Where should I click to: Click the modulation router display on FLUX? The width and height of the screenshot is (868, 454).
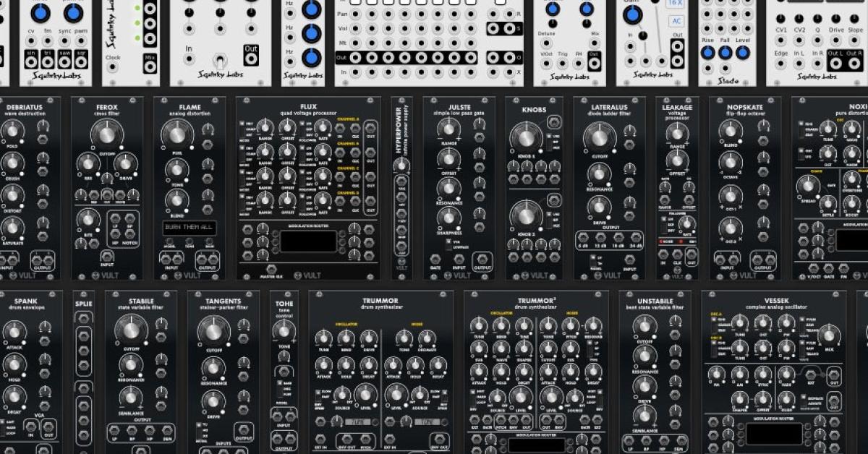309,241
